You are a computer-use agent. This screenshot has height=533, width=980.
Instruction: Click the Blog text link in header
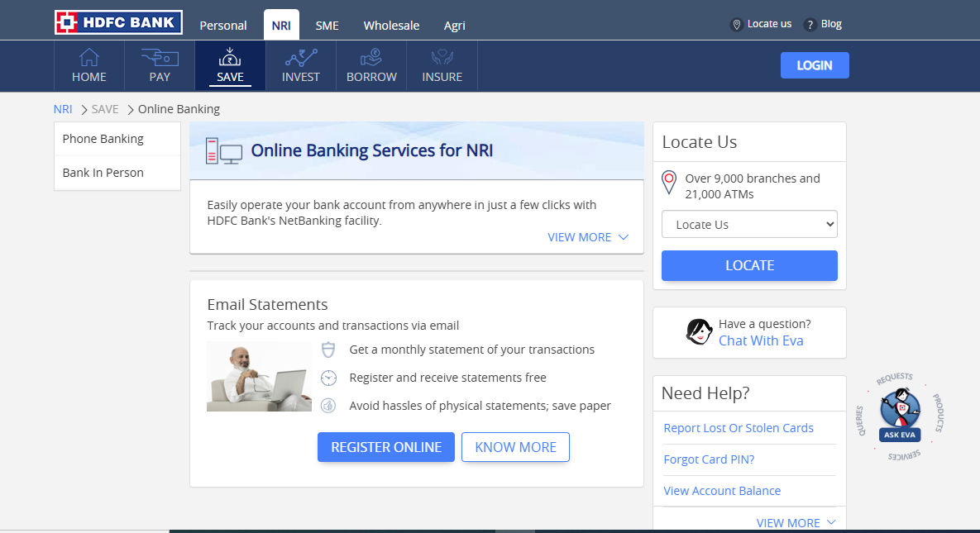click(831, 24)
